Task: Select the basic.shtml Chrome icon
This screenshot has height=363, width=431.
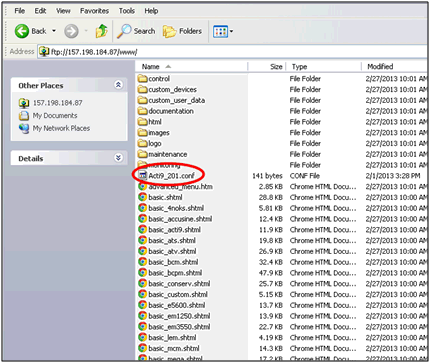Action: [x=143, y=197]
